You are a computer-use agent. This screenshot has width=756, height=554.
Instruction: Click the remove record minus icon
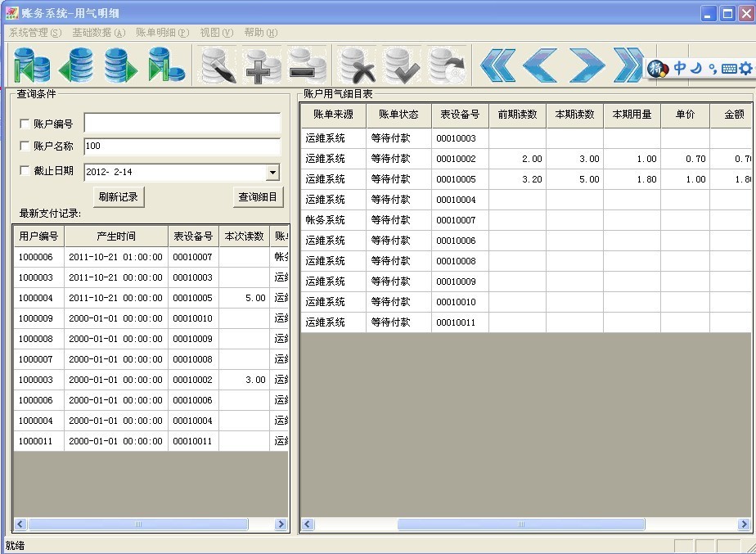point(308,65)
